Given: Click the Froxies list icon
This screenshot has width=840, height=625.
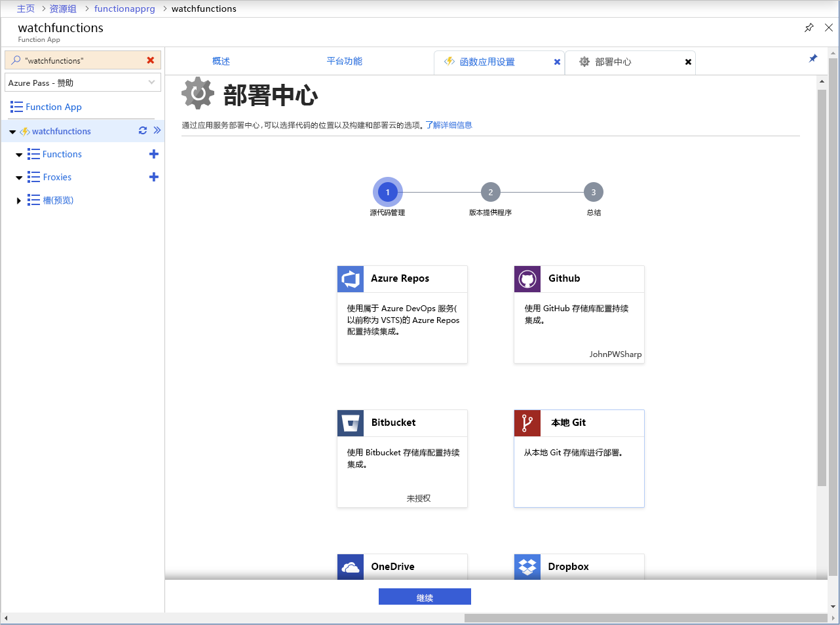Looking at the screenshot, I should (x=33, y=177).
